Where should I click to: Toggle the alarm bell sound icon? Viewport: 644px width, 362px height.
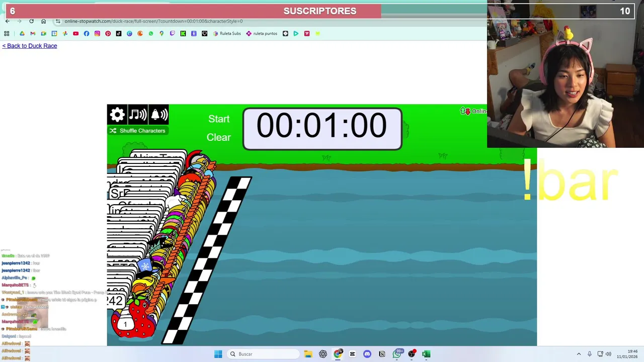point(159,115)
